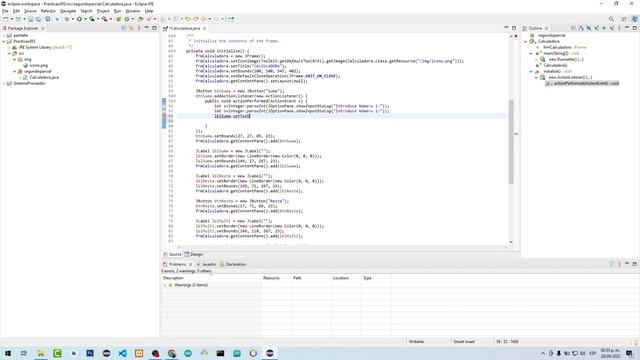Open the Run button dropdown arrow
This screenshot has width=640, height=360.
85,19
